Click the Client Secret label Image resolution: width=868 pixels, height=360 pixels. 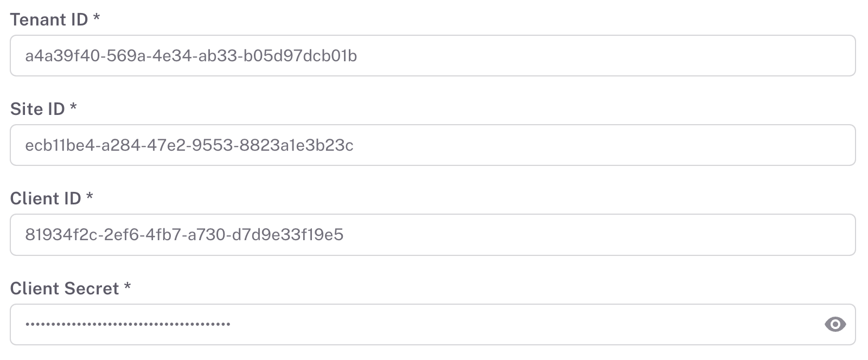pos(65,288)
